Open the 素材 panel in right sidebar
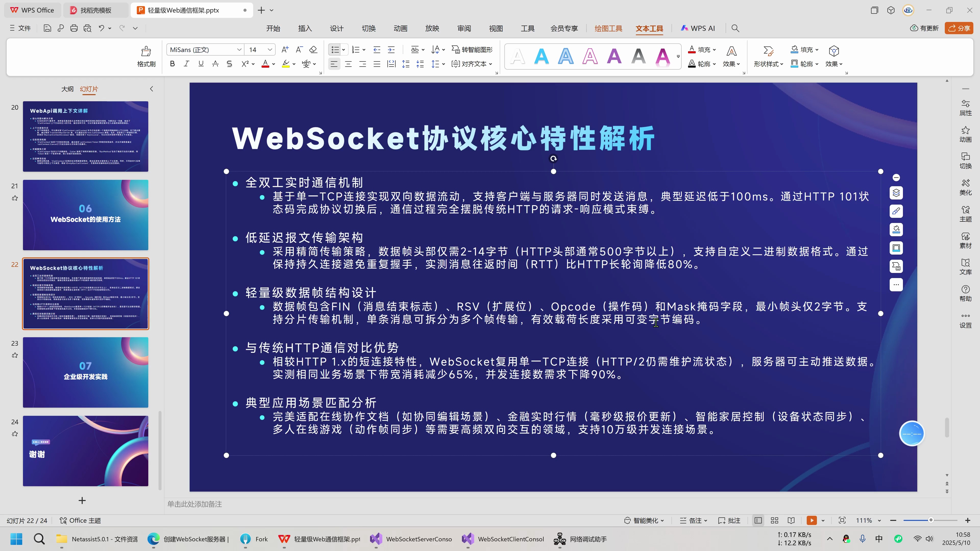 (966, 239)
